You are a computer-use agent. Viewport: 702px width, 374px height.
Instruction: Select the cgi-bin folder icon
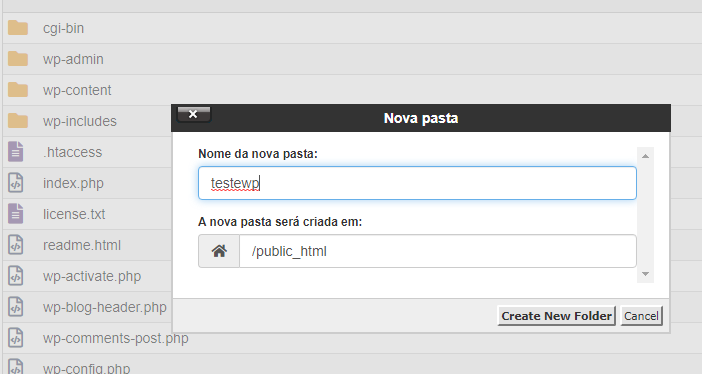[x=18, y=28]
